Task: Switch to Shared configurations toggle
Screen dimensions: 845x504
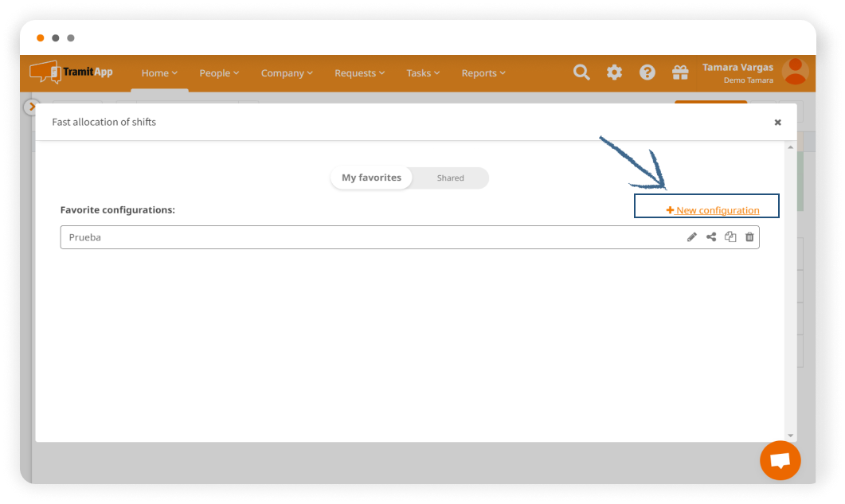Action: tap(450, 178)
